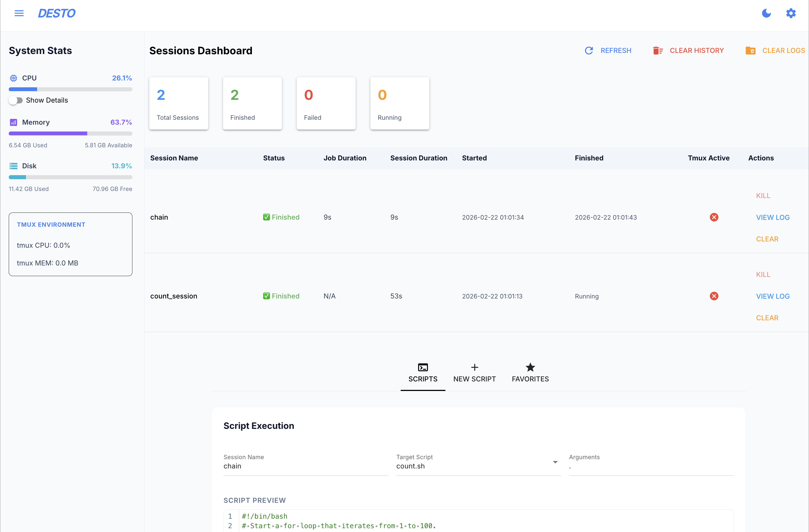Image resolution: width=809 pixels, height=532 pixels.
Task: Click the Tmux Active column header
Action: (708, 158)
